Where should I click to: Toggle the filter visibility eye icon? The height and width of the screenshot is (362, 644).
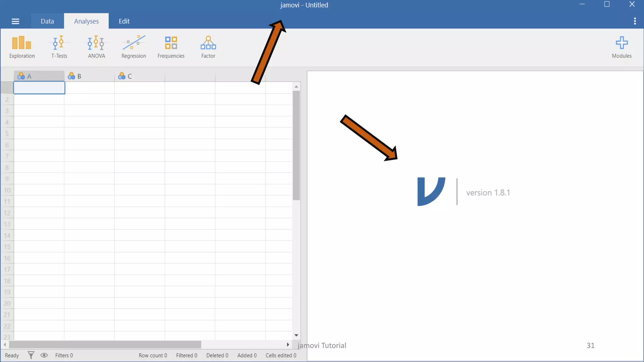tap(44, 355)
